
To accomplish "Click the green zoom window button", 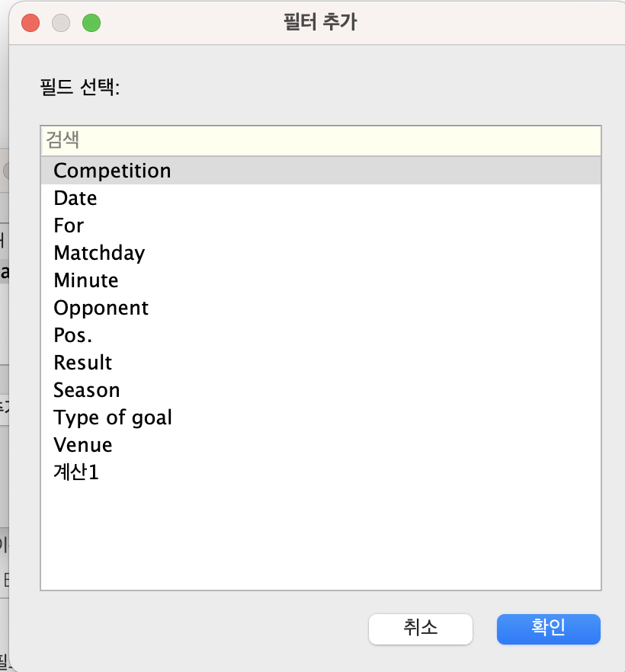I will tap(91, 23).
